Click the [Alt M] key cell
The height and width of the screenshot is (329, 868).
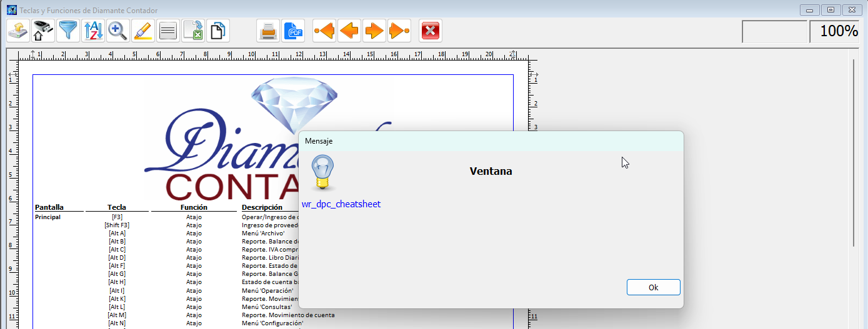click(x=117, y=315)
